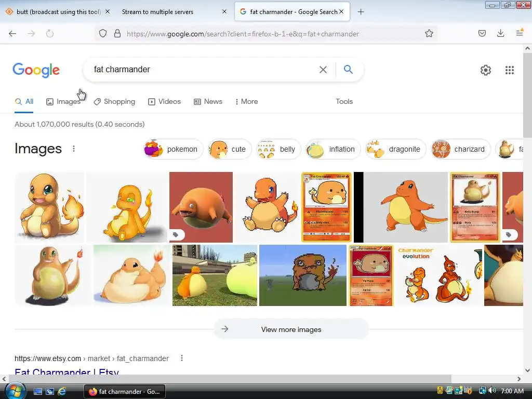This screenshot has width=532, height=399.
Task: Filter images by the dragonite chip
Action: (x=395, y=149)
